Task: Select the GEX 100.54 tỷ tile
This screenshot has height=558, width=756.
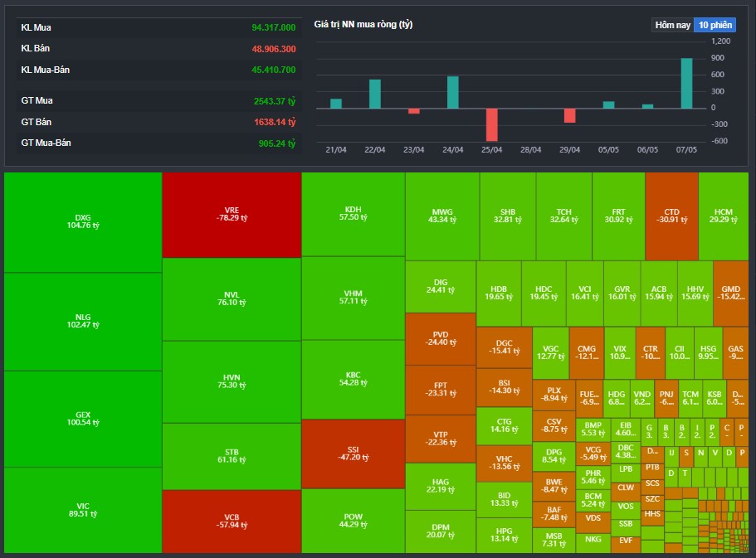Action: (83, 419)
